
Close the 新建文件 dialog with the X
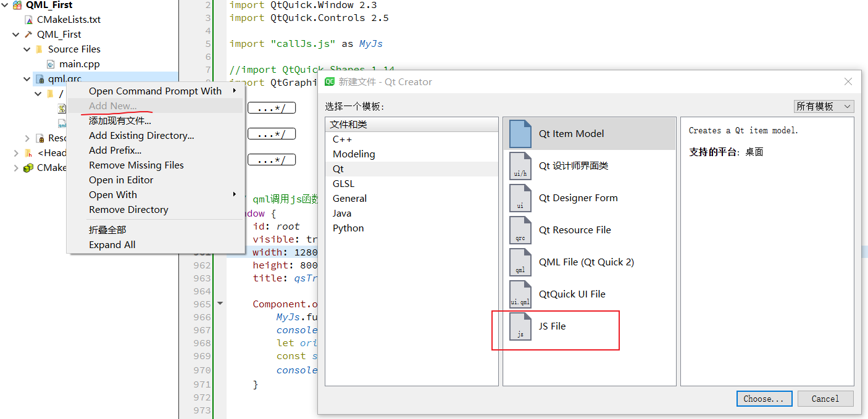(848, 81)
